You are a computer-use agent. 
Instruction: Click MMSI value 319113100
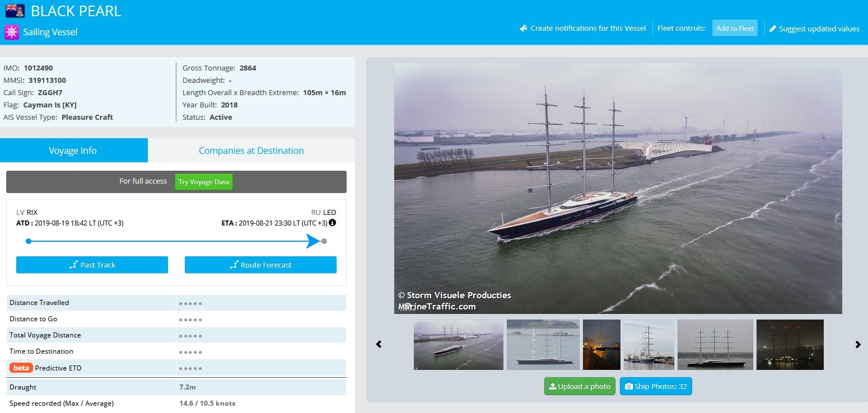[x=47, y=80]
